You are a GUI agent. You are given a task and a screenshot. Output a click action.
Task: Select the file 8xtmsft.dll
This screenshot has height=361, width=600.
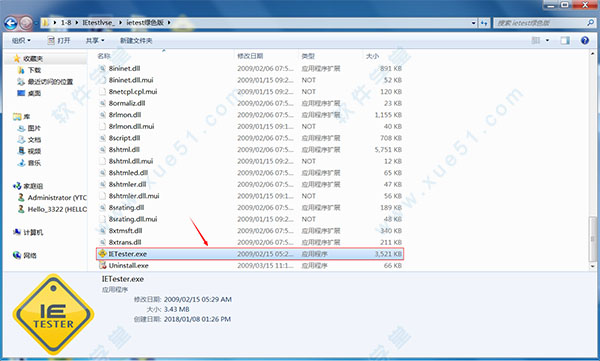click(126, 230)
